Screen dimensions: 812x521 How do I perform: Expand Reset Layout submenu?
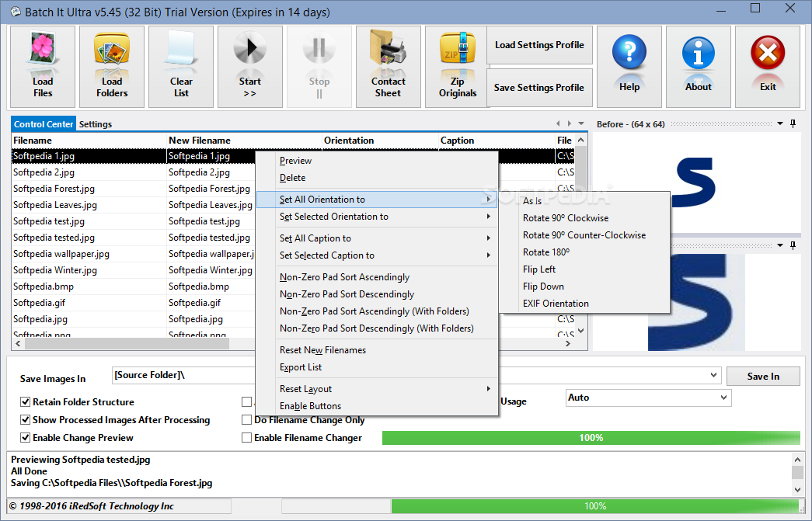point(377,389)
